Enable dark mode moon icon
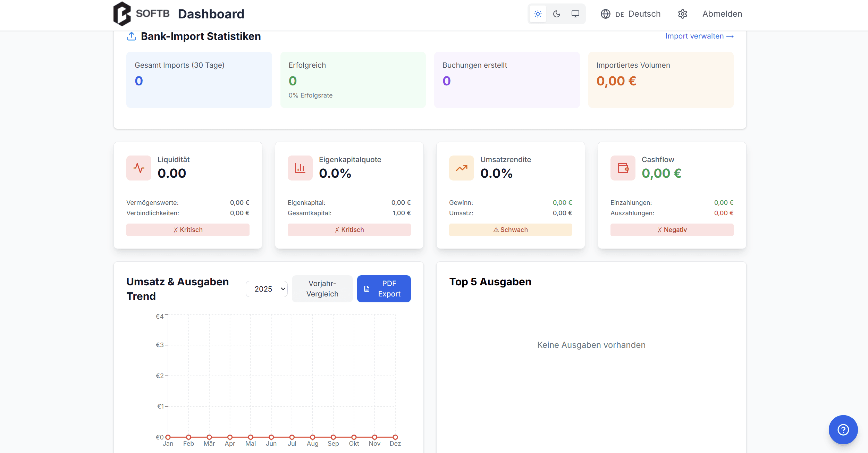Viewport: 868px width, 453px height. [556, 14]
